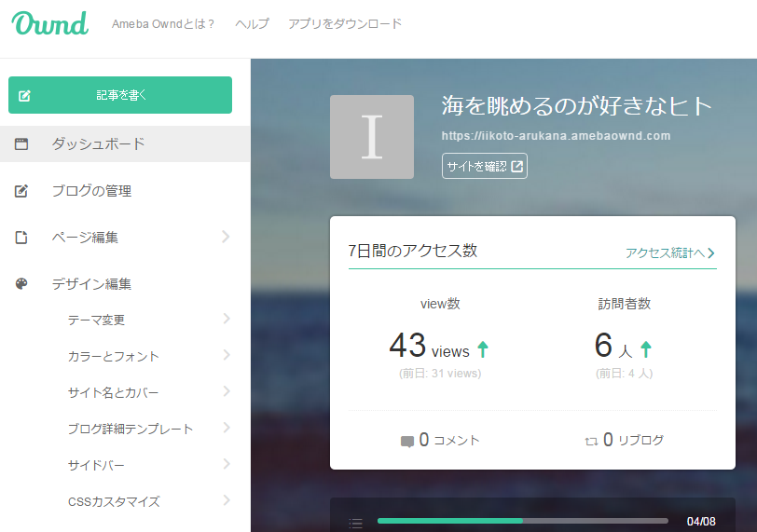Click the 04/08 progress counter
757x532 pixels.
pos(701,522)
